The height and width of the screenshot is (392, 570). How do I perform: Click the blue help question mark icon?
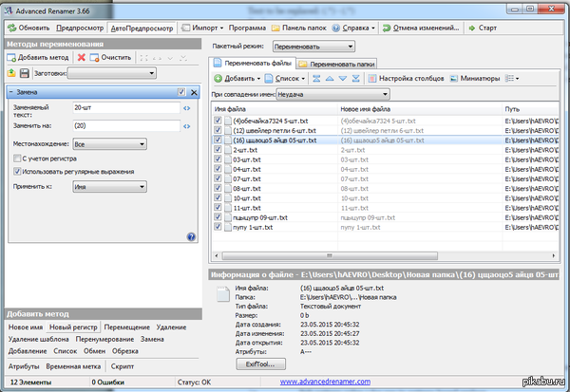click(x=191, y=236)
